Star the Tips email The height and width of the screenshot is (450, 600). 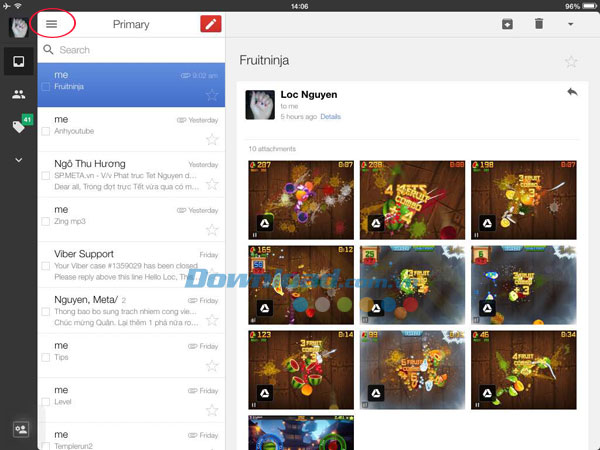click(x=212, y=366)
